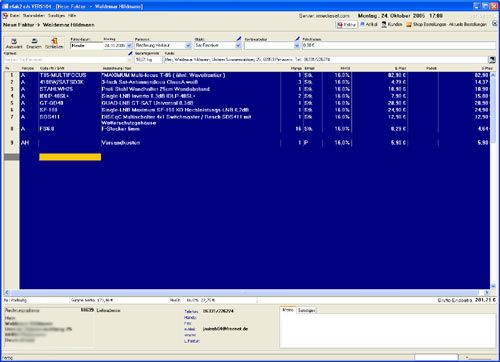Open the Stammdaten menu
Screen dimensions: 500x362
pyautogui.click(x=34, y=16)
